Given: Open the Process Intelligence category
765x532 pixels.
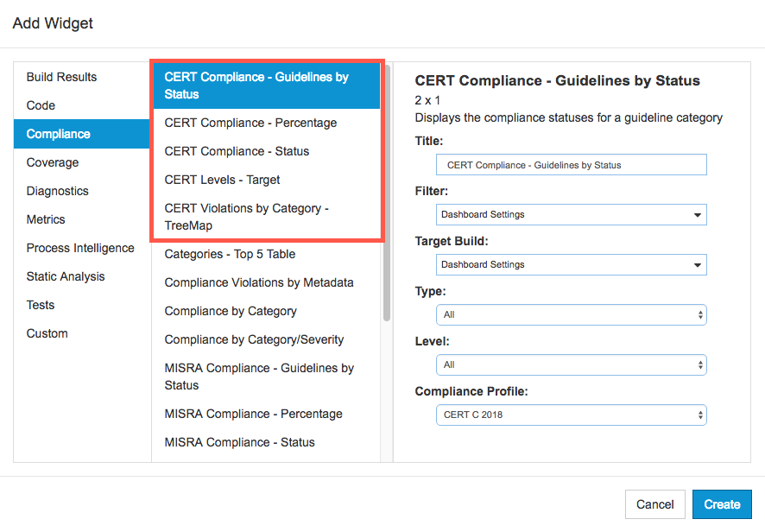Looking at the screenshot, I should click(x=82, y=248).
